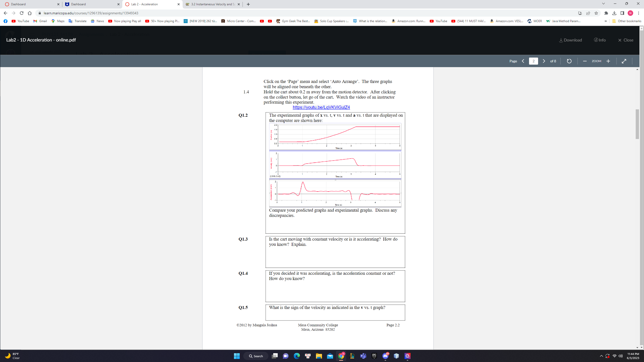
Task: Download the Lab2 PDF file
Action: (x=570, y=40)
